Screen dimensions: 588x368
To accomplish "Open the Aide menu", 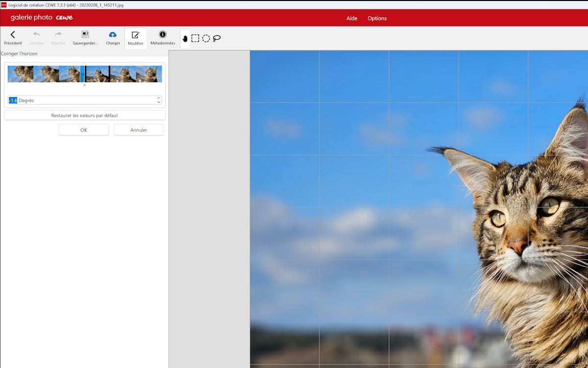I will (352, 18).
